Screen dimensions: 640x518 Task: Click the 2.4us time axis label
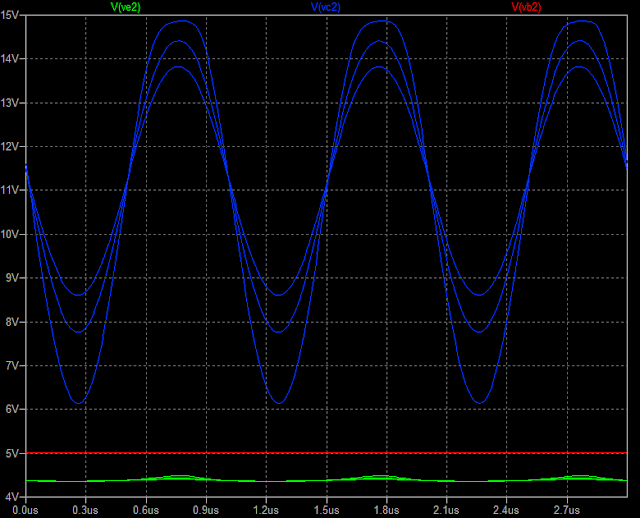(x=506, y=510)
